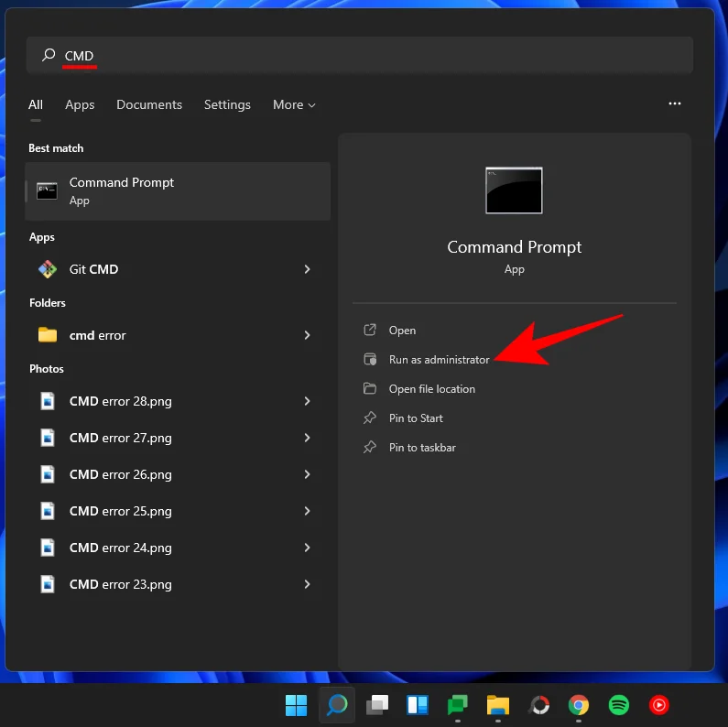Open the three-dot options menu
This screenshot has width=728, height=727.
tap(675, 104)
